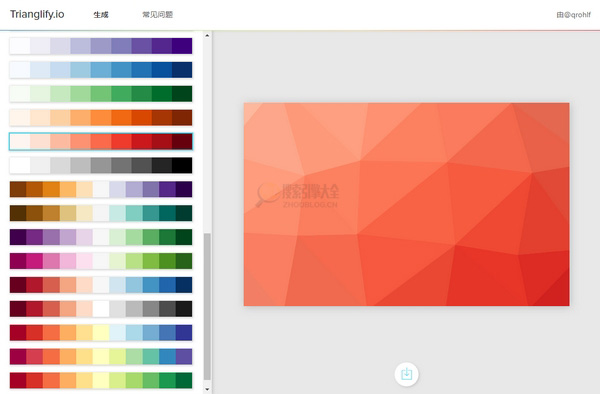Select the highlighted red sequential palette
The width and height of the screenshot is (600, 394).
click(x=101, y=142)
